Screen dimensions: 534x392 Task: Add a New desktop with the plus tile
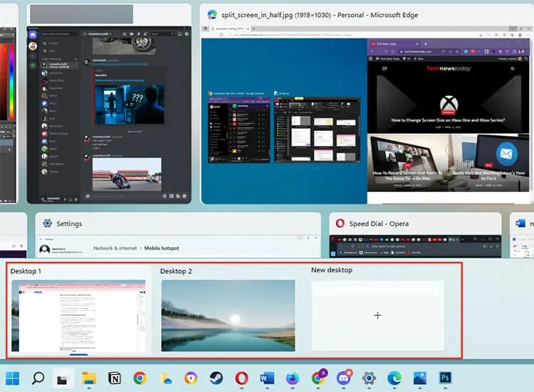(377, 315)
